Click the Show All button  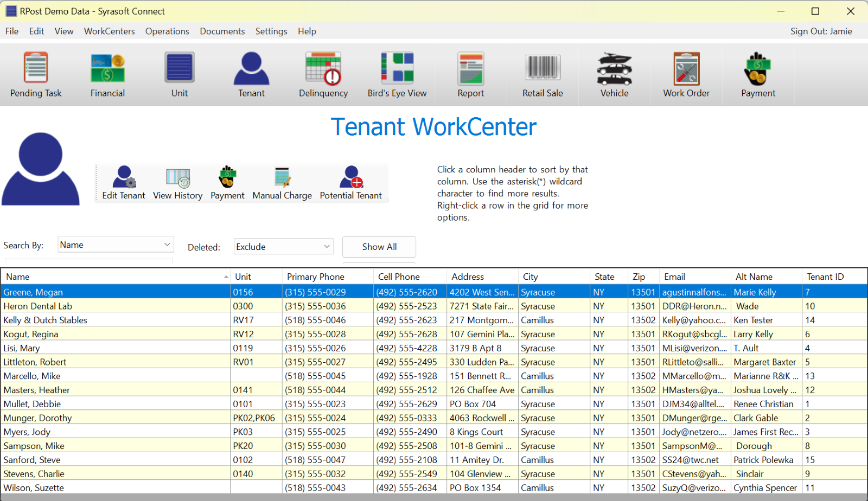pos(379,247)
